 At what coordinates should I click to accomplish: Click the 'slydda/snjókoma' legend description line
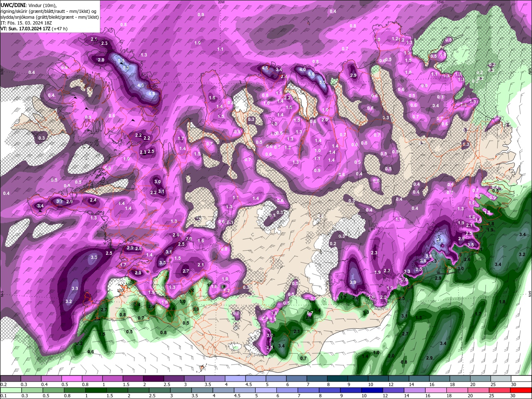(49, 17)
